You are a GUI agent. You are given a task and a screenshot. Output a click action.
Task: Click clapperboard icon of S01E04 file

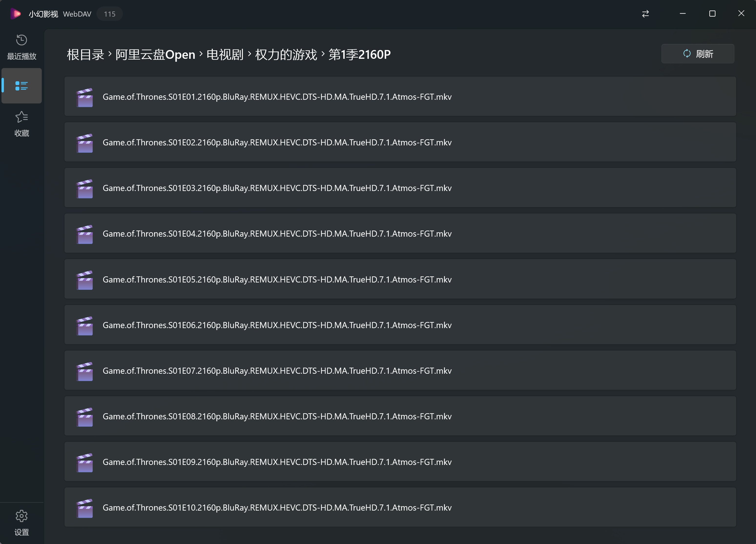pyautogui.click(x=84, y=234)
